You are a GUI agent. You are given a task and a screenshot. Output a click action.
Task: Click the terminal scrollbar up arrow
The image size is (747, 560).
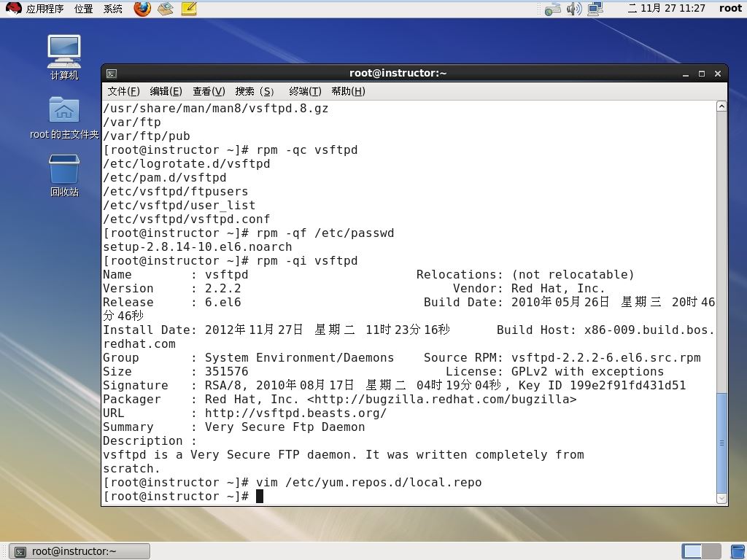pyautogui.click(x=721, y=106)
